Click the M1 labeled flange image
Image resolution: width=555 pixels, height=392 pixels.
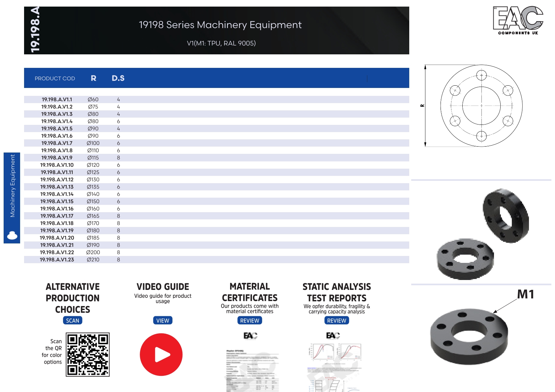(469, 336)
